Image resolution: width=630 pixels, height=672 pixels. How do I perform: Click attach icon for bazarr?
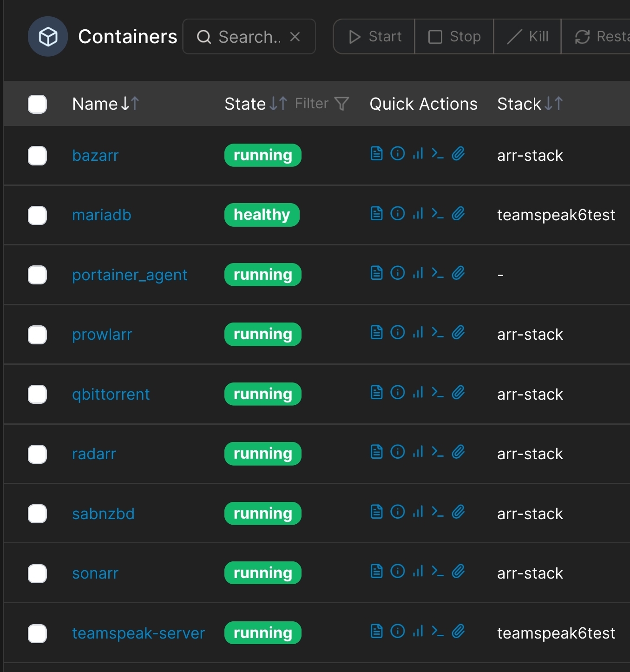pos(458,153)
